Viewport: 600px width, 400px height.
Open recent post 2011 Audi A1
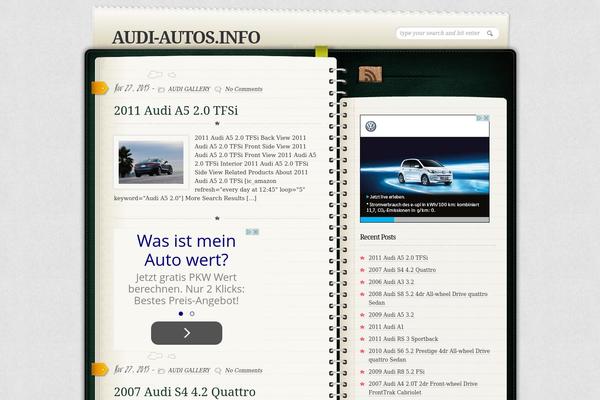(386, 327)
